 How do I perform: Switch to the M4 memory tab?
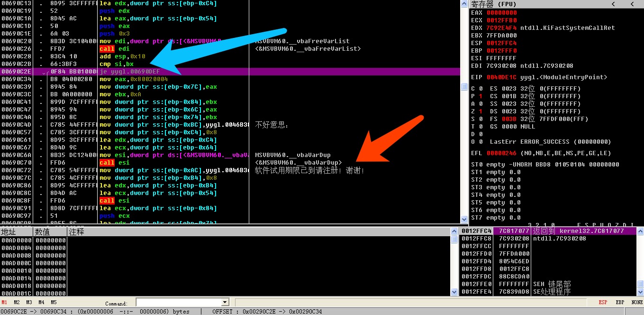click(42, 302)
